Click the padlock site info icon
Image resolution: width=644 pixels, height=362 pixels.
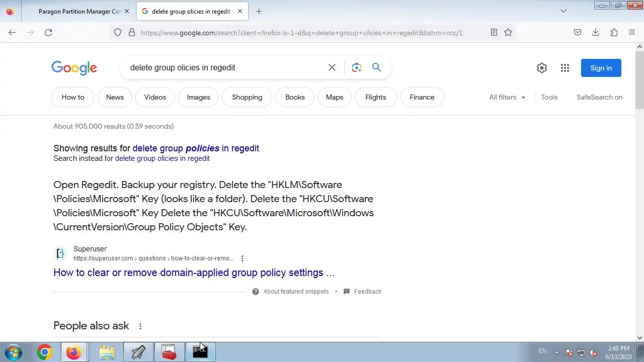132,32
